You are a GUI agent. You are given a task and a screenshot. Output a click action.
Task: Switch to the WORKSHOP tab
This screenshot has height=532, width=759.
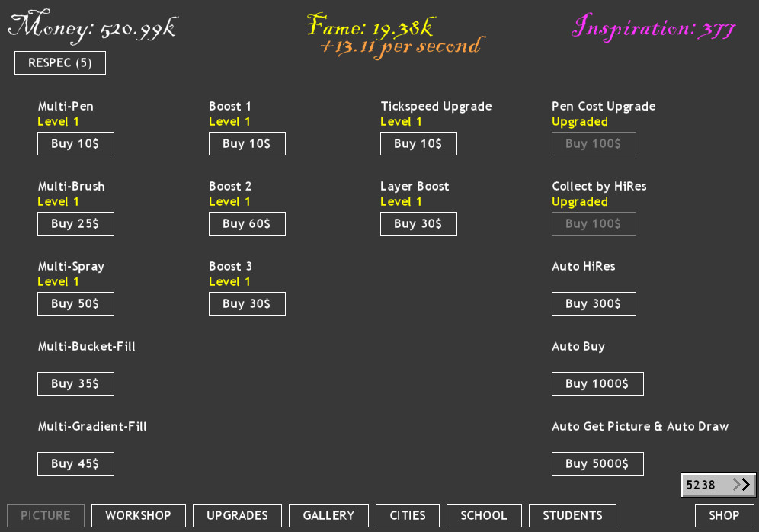click(138, 515)
